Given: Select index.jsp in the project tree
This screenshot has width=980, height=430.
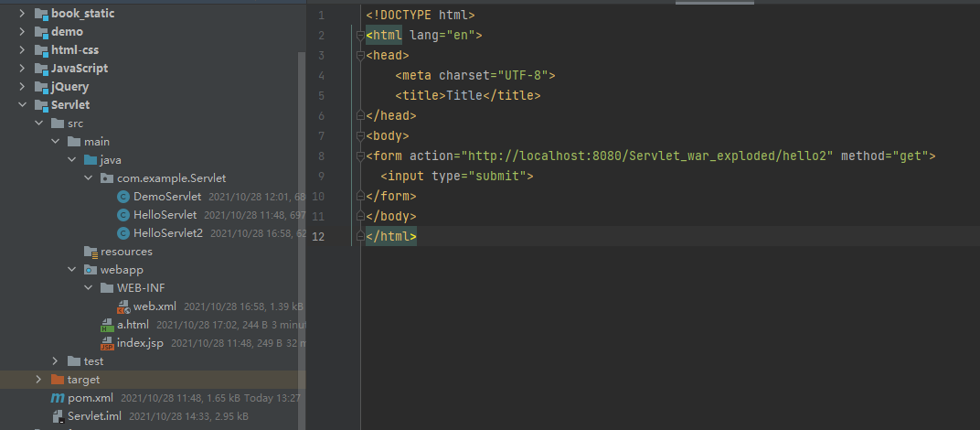Looking at the screenshot, I should (140, 343).
